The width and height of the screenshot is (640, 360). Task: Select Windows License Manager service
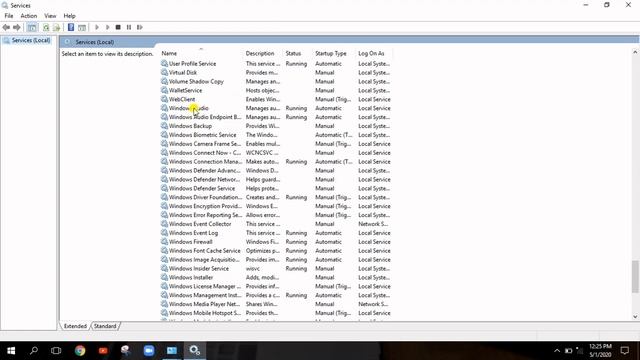click(x=276, y=286)
